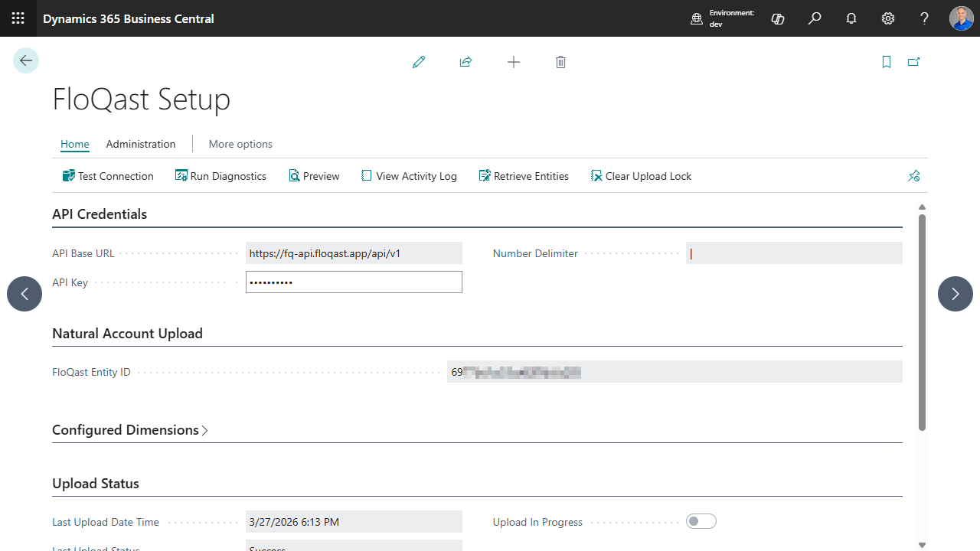Expand the Configured Dimensions section

click(130, 430)
